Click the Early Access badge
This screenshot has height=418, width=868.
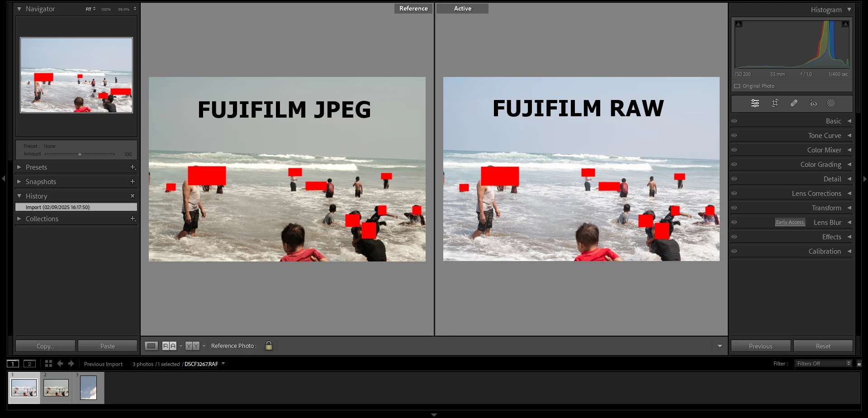click(x=790, y=222)
